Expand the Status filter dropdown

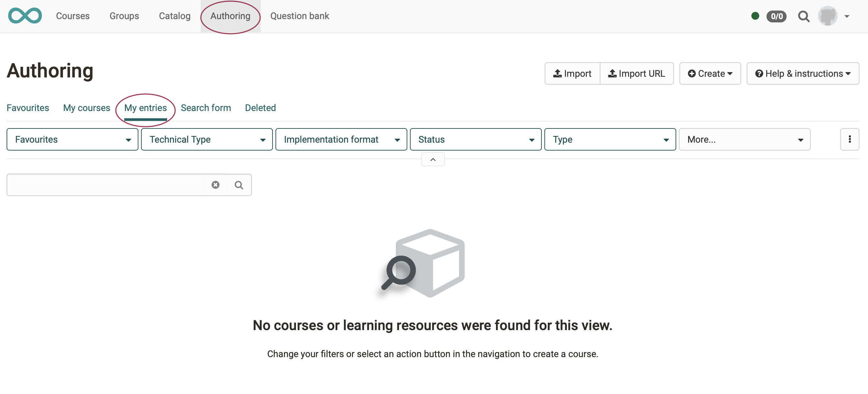tap(476, 139)
